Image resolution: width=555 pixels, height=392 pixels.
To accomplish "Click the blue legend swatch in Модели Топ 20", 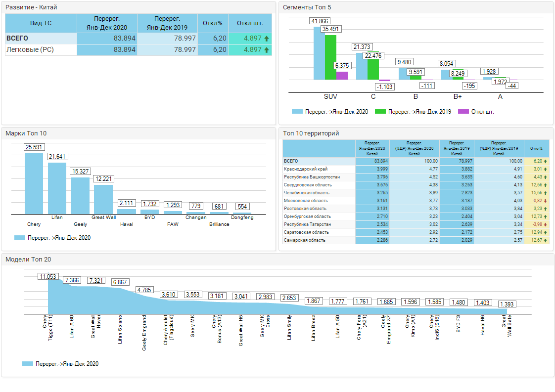I will pos(27,364).
